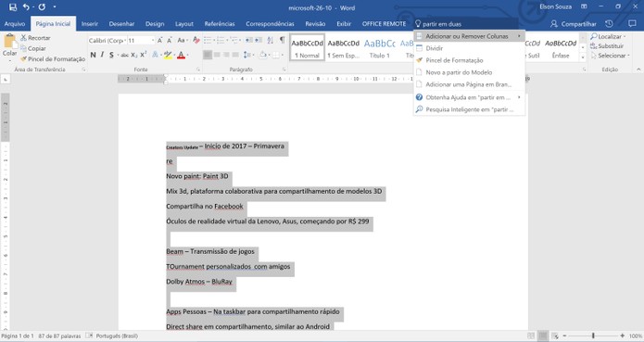Viewport: 644px width, 342px height.
Task: Click the 'partir em duas' search box
Action: click(x=466, y=24)
